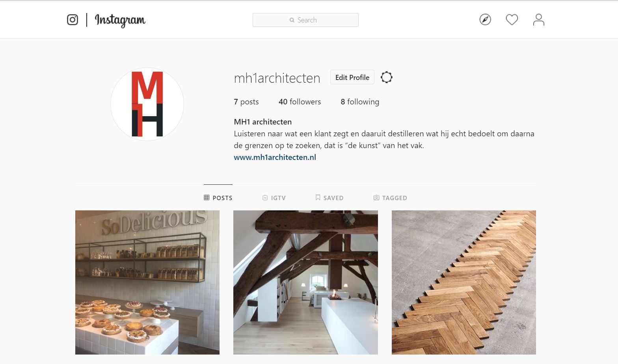
Task: Open the SoDelicious bakery post thumbnail
Action: (147, 282)
